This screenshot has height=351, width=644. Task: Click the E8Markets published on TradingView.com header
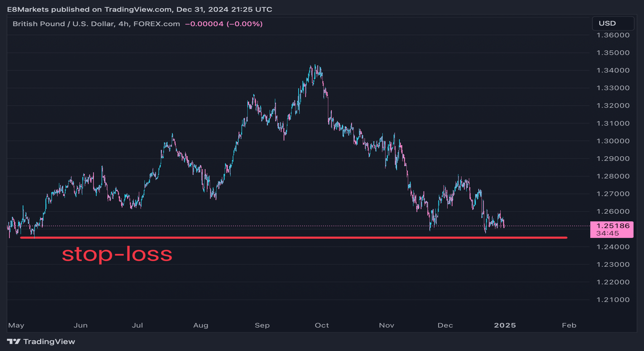140,9
